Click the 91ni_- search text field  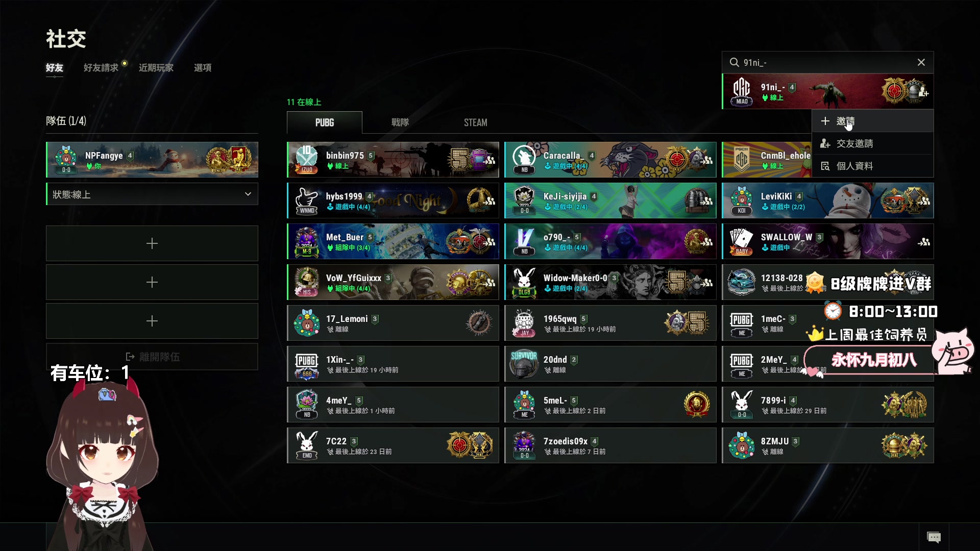825,62
